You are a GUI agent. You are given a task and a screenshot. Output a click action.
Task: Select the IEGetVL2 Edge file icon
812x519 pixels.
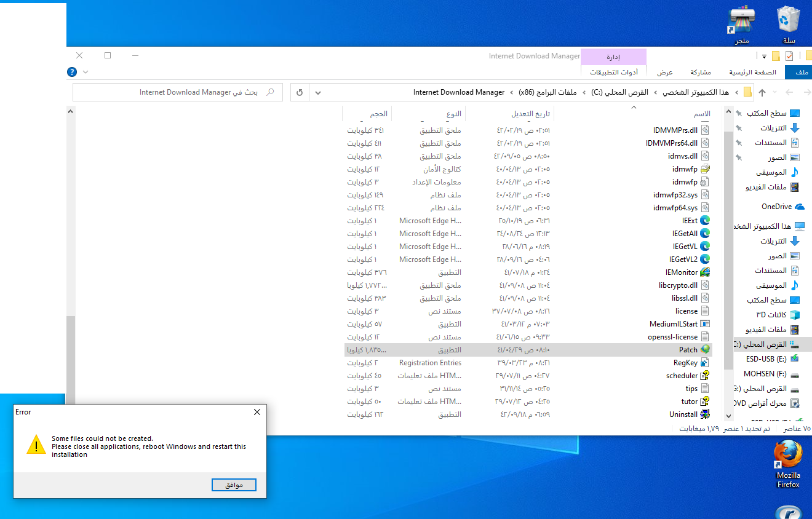(705, 259)
